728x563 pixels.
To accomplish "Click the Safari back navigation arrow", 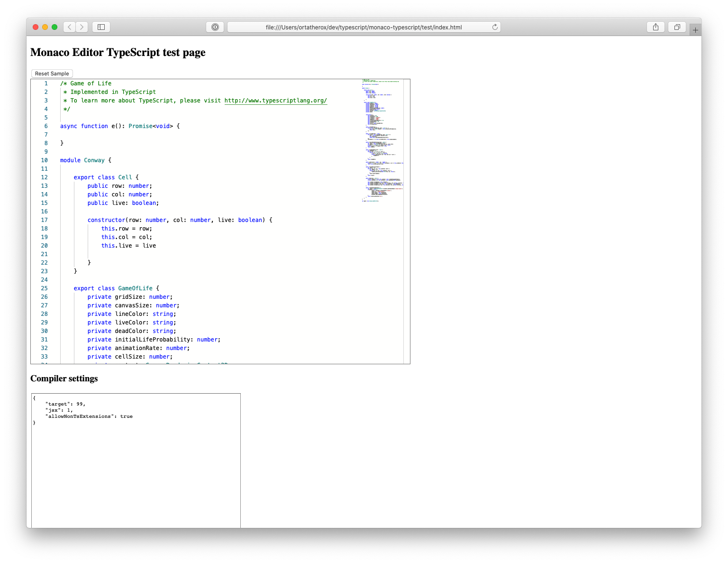I will [x=70, y=27].
